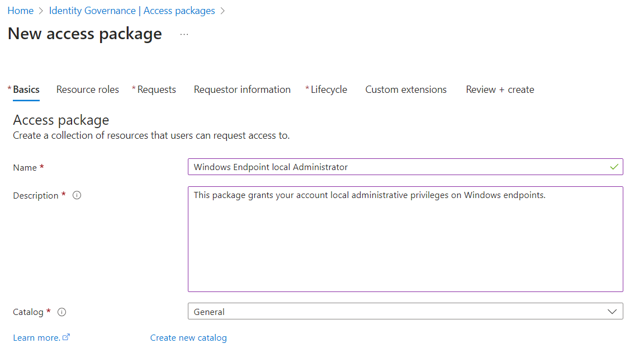Screen dimensions: 644x353
Task: Follow the Learn more link
Action: (x=36, y=338)
